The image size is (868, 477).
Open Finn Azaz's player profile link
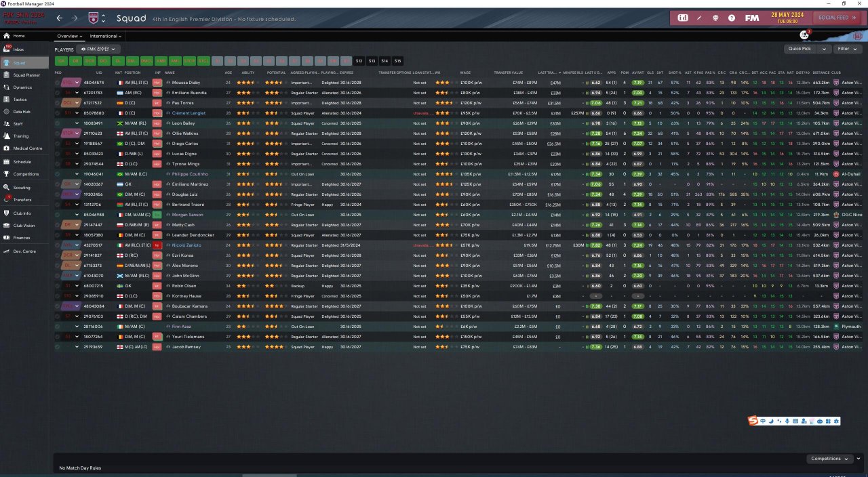pos(182,327)
